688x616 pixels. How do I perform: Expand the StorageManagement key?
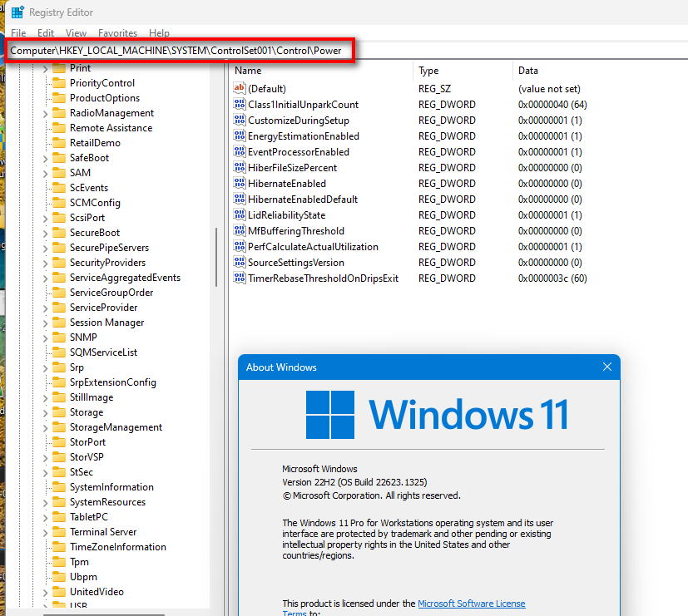tap(45, 428)
